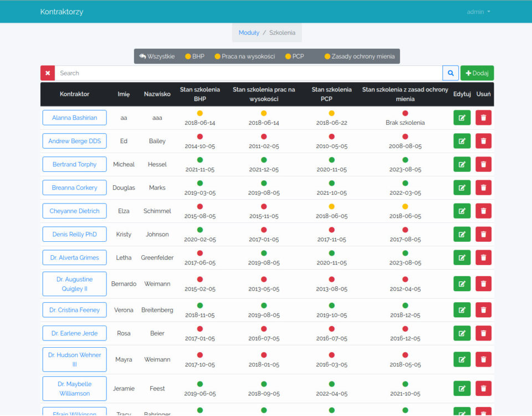The width and height of the screenshot is (532, 416).
Task: Edit the Andrew Berge DDS row
Action: [462, 141]
